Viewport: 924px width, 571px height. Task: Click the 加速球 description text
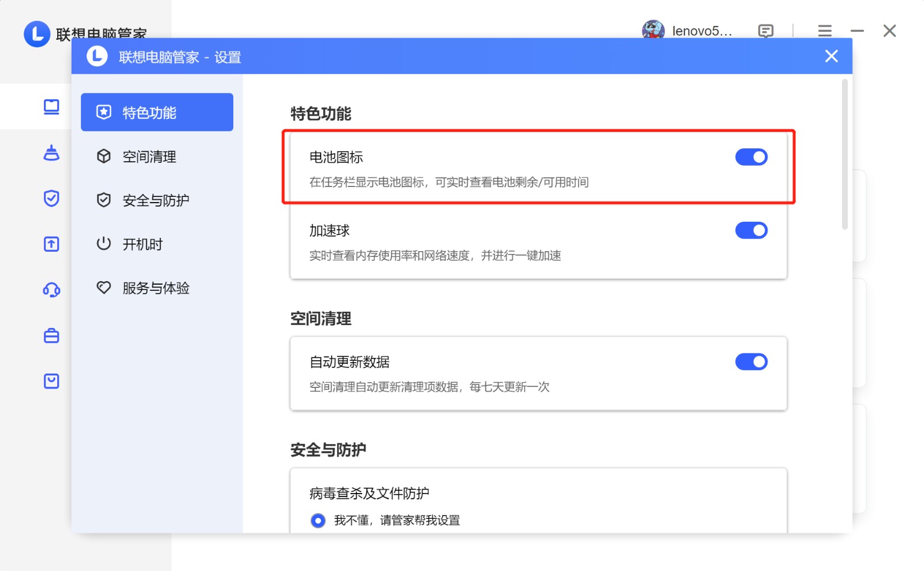pyautogui.click(x=435, y=256)
